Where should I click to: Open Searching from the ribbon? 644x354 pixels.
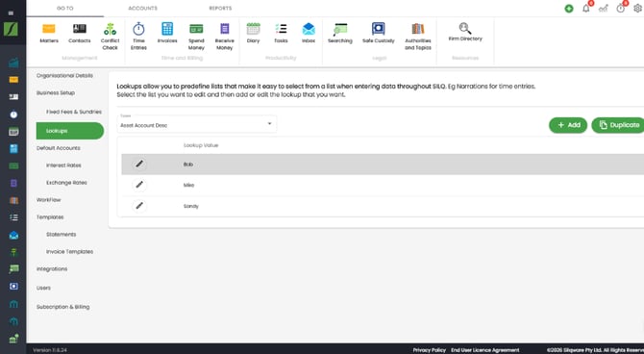(340, 33)
